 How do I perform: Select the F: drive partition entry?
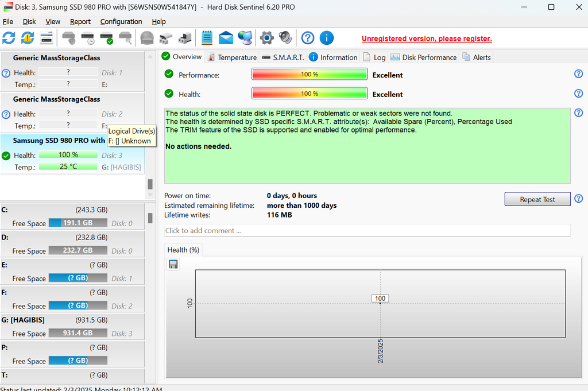(x=72, y=299)
